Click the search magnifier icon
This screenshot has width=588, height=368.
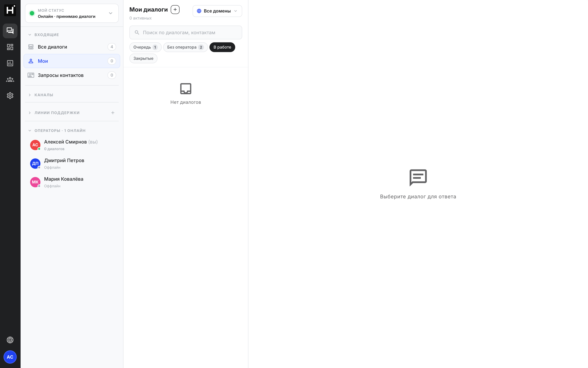[x=137, y=32]
